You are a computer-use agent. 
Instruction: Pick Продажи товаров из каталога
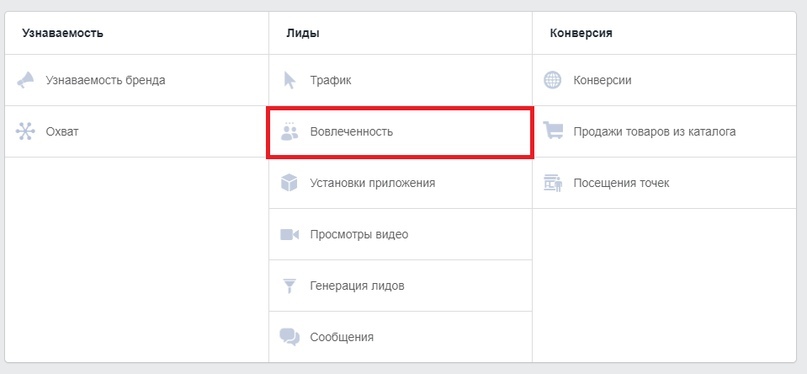coord(655,132)
